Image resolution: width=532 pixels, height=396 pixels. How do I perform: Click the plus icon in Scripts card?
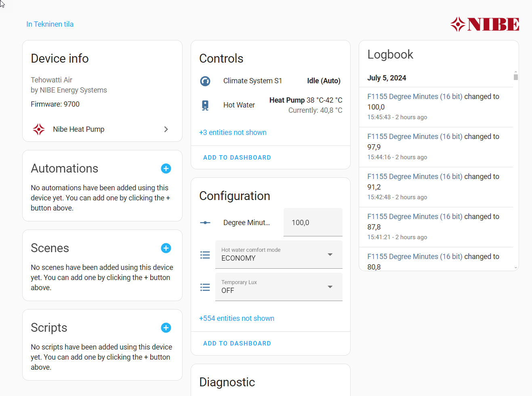166,328
